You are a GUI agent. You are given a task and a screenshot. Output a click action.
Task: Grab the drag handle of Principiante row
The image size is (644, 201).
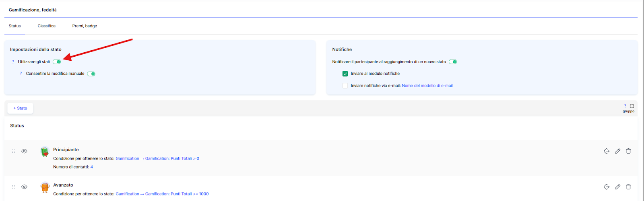pyautogui.click(x=13, y=151)
